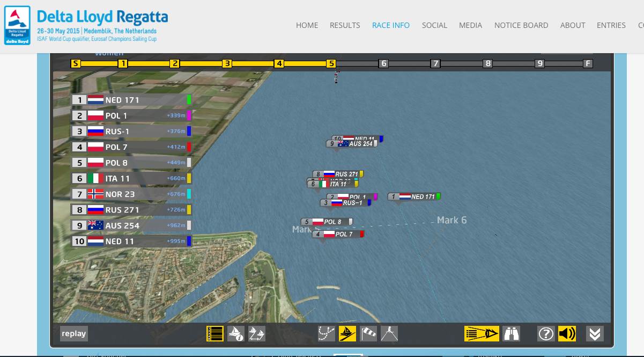Click the laylines triangle icon
Screen dimensions: 644x357
389,333
